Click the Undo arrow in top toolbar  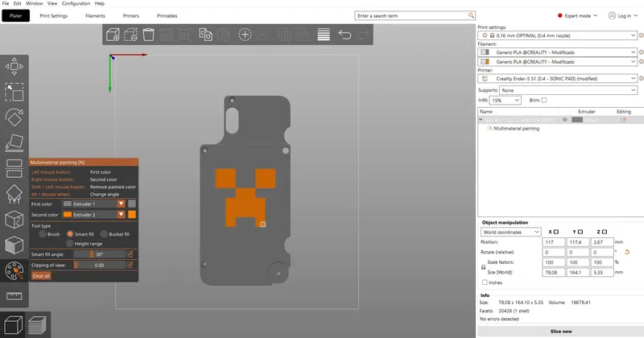(345, 34)
